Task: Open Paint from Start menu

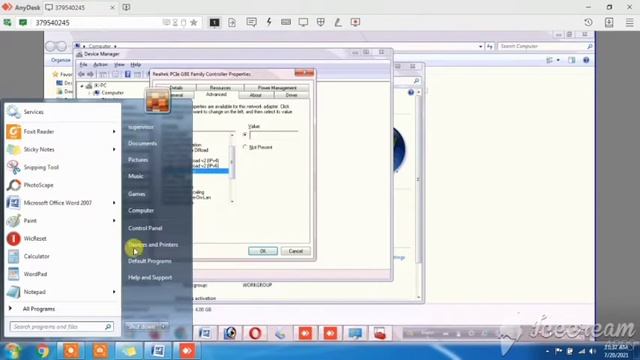Action: coord(62,221)
